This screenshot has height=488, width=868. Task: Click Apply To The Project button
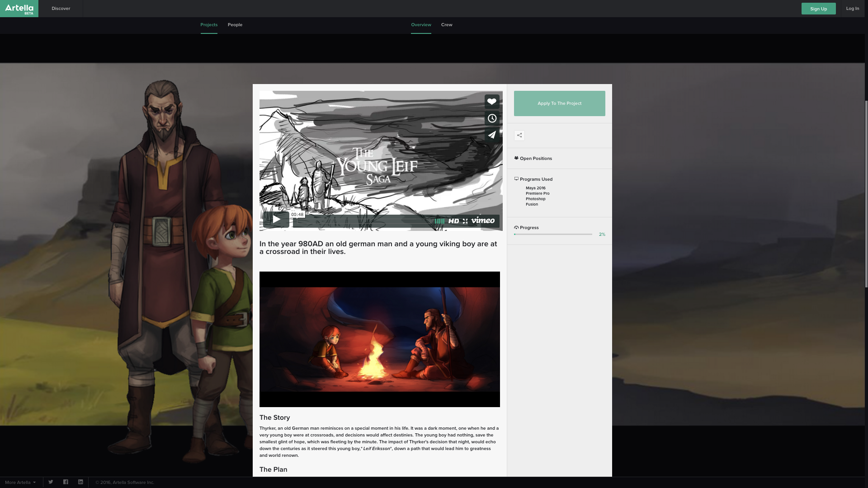click(x=559, y=103)
